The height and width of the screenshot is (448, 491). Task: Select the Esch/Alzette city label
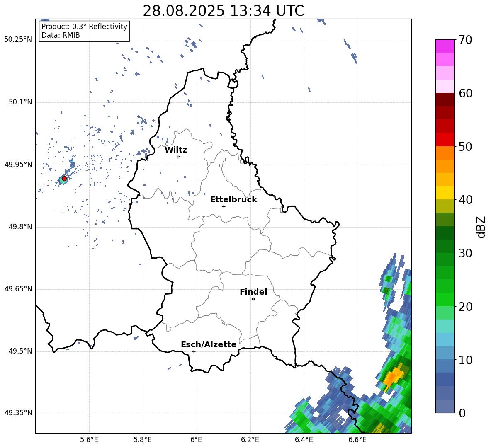pos(209,344)
